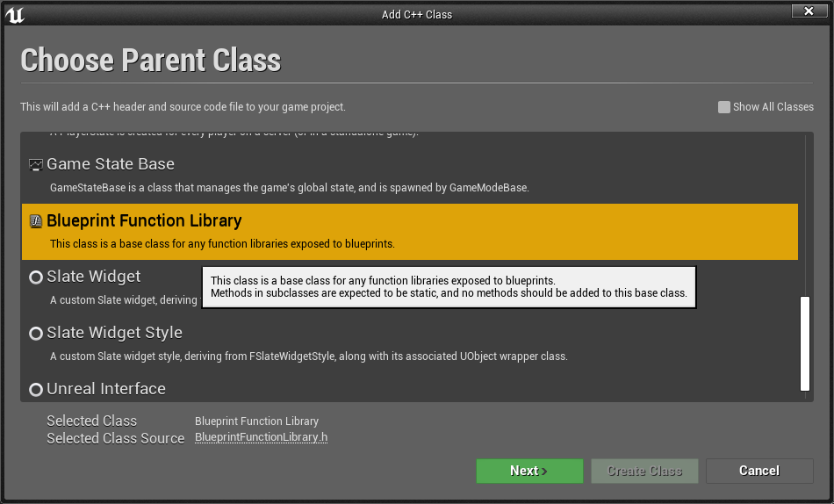The width and height of the screenshot is (834, 504).
Task: Choose Slate Widget Style as parent class
Action: 114,333
